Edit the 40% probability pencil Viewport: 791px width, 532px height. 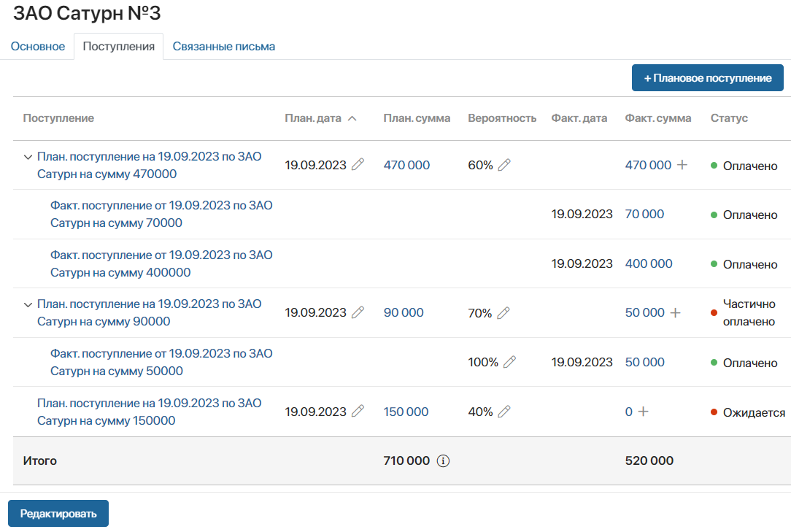click(504, 412)
